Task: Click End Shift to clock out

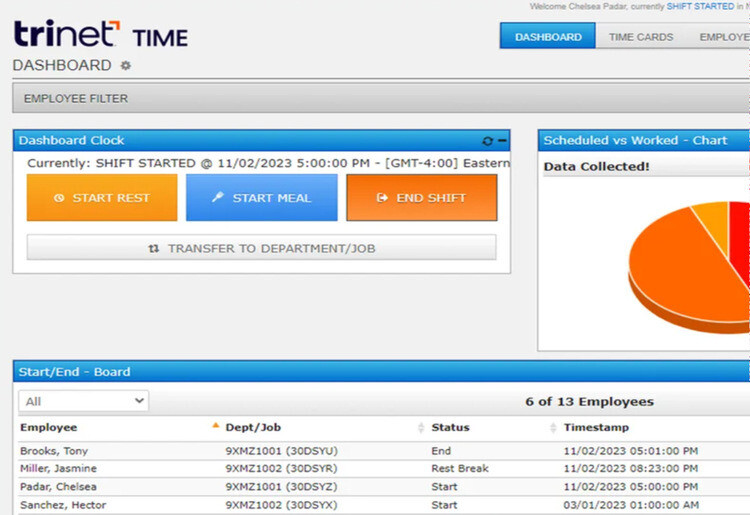Action: [421, 198]
